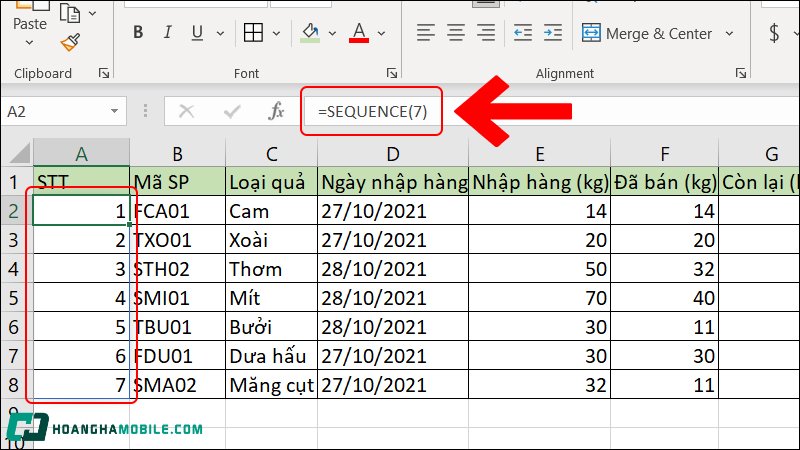Select cell containing SMA02

pos(177,385)
